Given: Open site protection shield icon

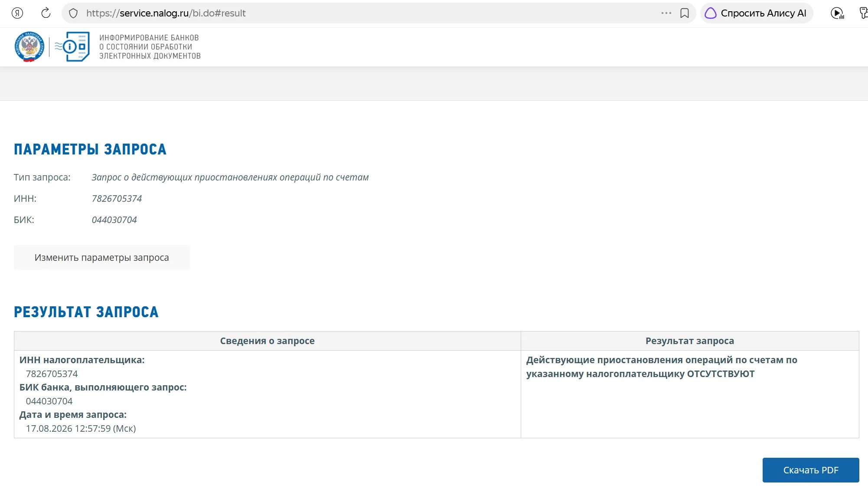Looking at the screenshot, I should (73, 13).
